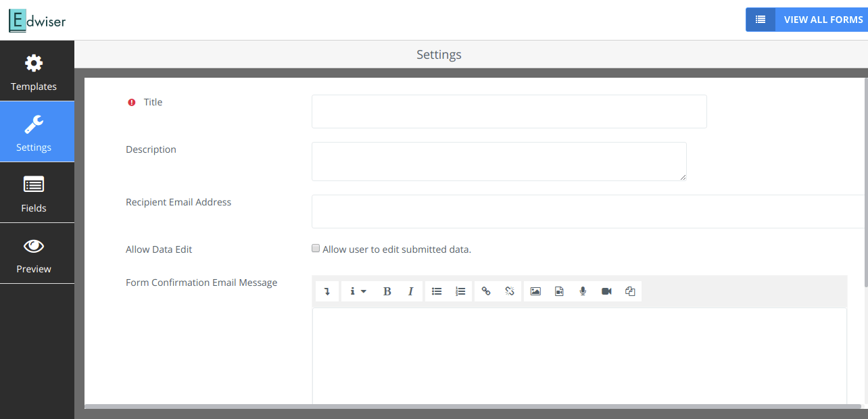Switch to the Templates section
Viewport: 868px width, 419px height.
34,71
